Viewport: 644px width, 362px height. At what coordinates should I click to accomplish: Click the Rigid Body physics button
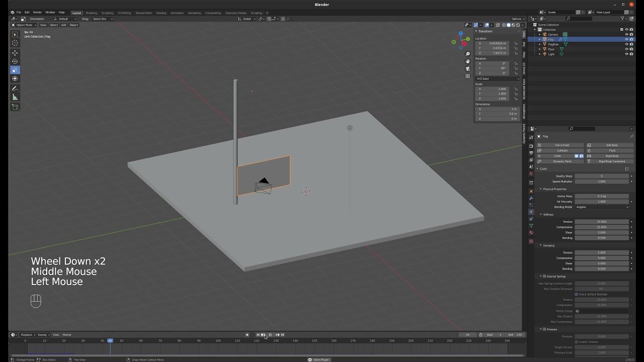pyautogui.click(x=610, y=156)
